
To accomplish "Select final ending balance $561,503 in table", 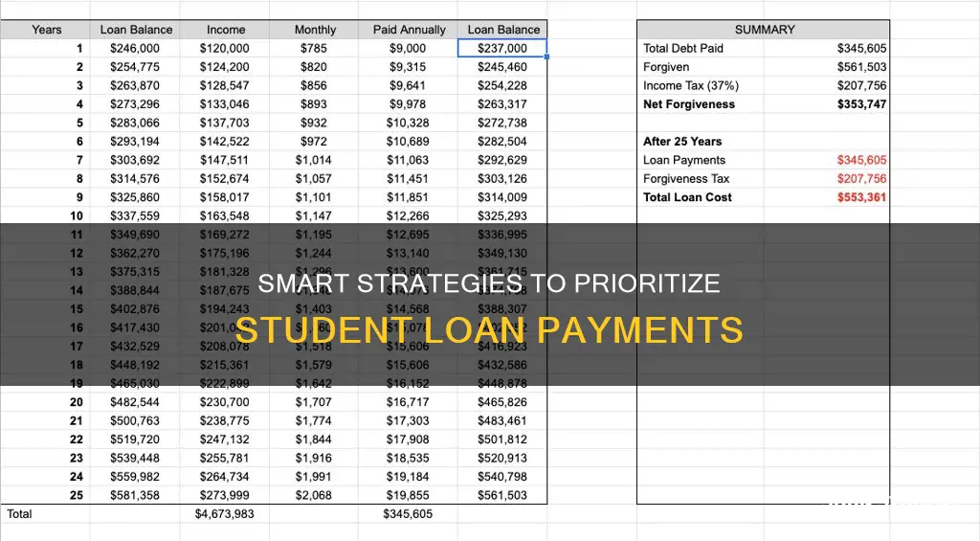I will click(501, 495).
